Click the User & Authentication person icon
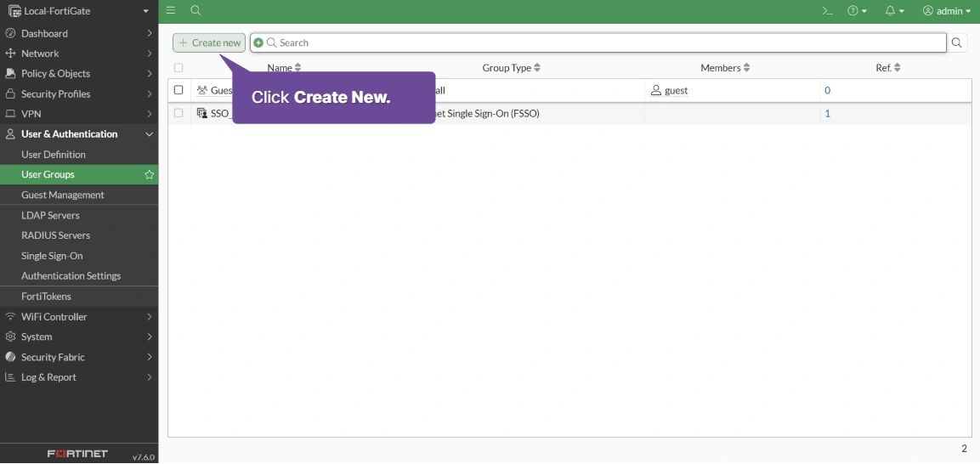980x464 pixels. tap(10, 133)
